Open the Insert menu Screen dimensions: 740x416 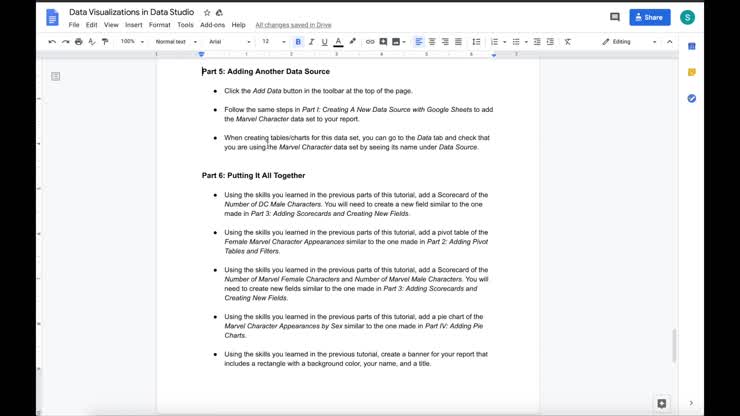[134, 25]
